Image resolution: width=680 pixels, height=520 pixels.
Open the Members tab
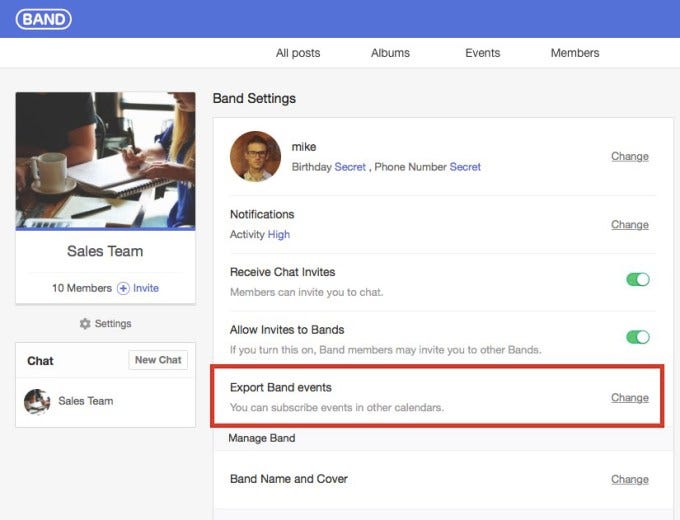[575, 53]
